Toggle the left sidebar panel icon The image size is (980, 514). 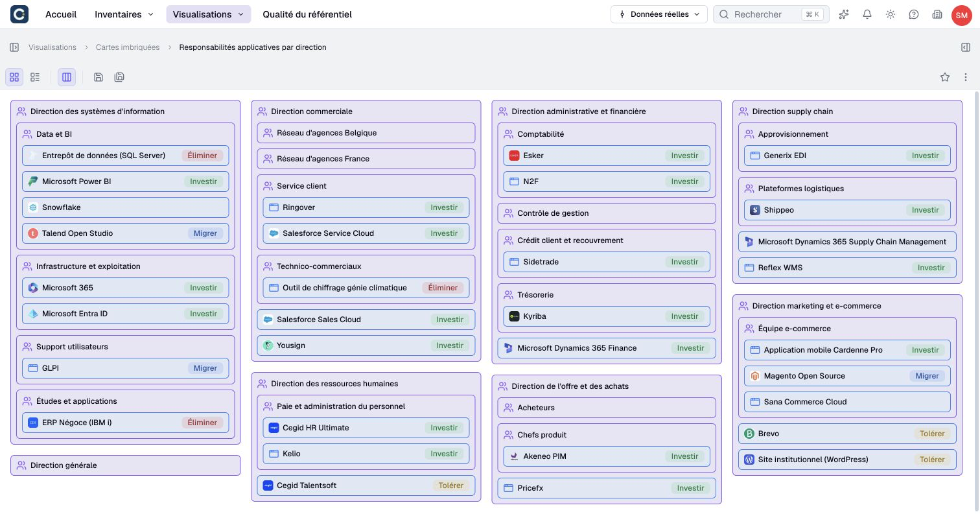point(14,47)
